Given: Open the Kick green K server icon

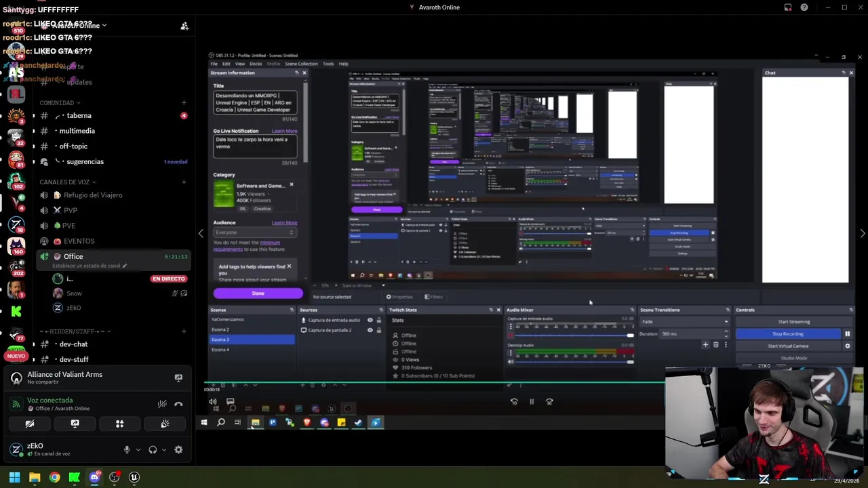Looking at the screenshot, I should point(16,311).
